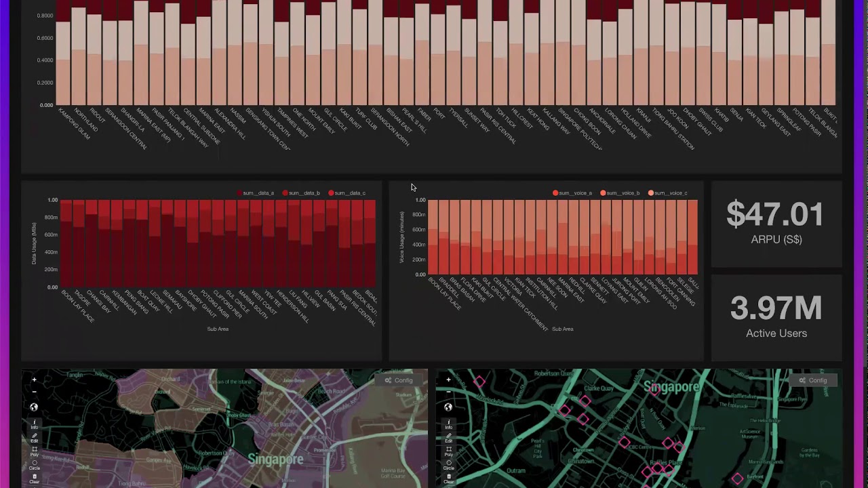Zoom out with the minus icon on the right map
This screenshot has height=488, width=868.
(448, 393)
